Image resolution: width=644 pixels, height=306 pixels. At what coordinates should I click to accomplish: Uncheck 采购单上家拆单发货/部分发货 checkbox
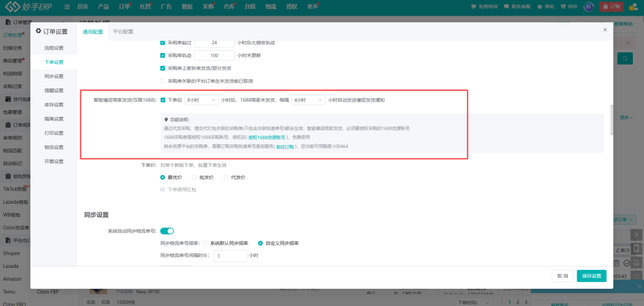coord(162,68)
